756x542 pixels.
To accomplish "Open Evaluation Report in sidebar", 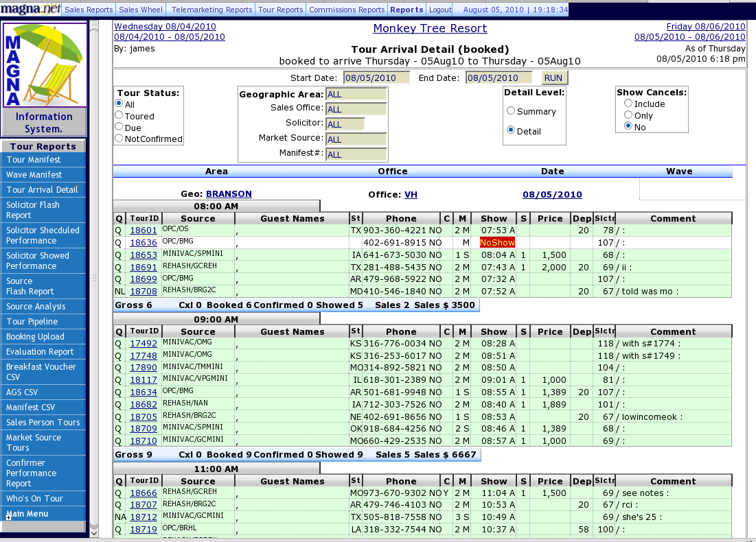I will [x=43, y=352].
